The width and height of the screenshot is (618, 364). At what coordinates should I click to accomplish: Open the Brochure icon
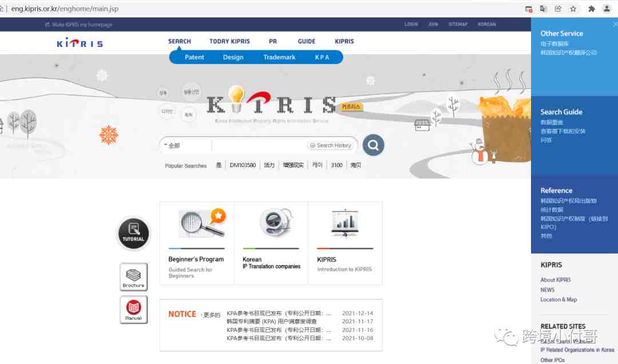[133, 277]
